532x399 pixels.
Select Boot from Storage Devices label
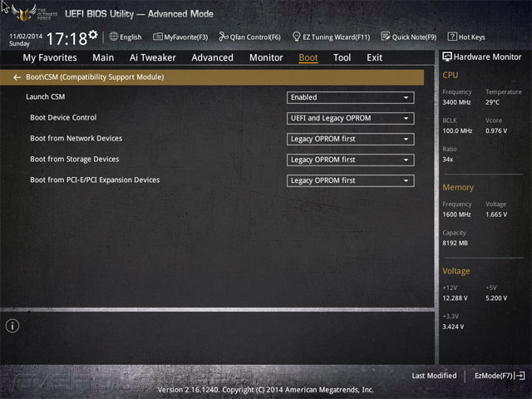[74, 159]
